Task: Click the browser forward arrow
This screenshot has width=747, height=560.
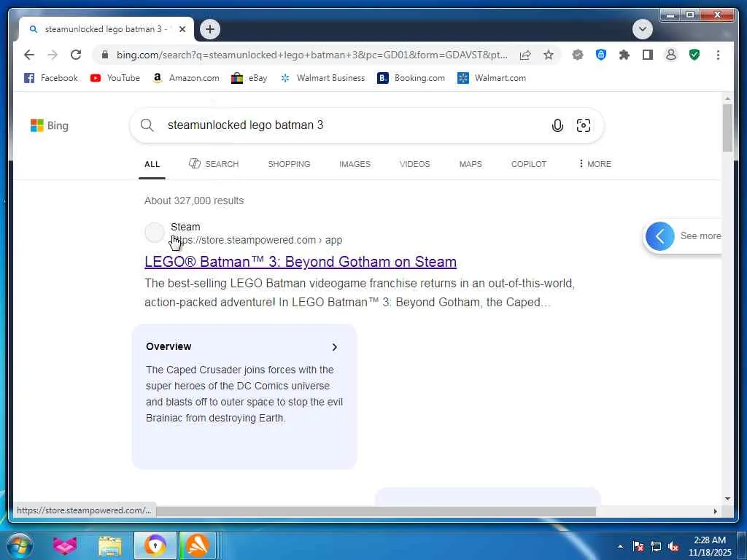Action: (x=53, y=55)
